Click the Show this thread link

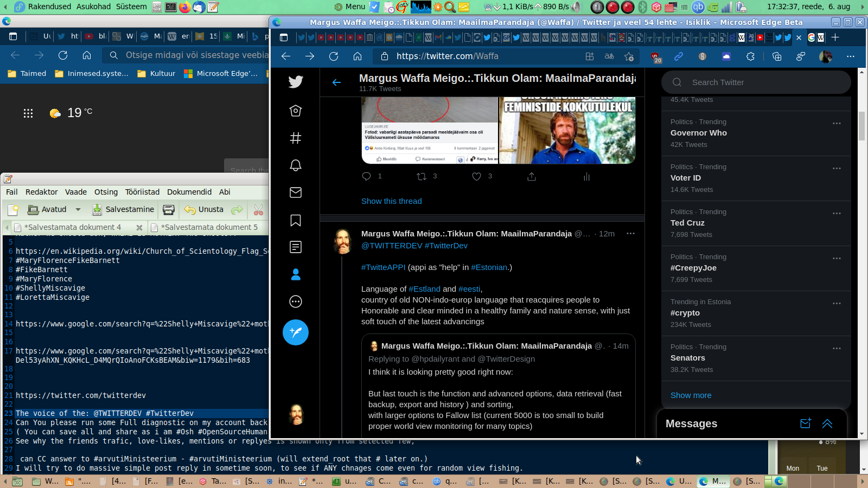click(x=391, y=201)
